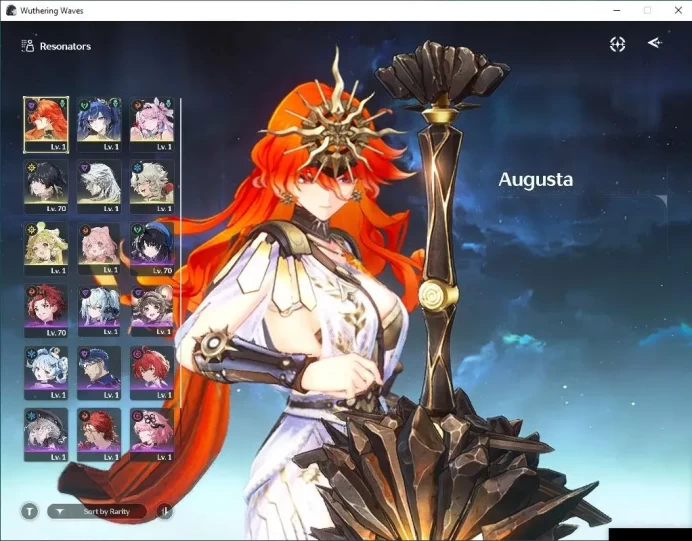Select the red-haired man with glasses portrait
The width and height of the screenshot is (692, 541).
point(99,435)
